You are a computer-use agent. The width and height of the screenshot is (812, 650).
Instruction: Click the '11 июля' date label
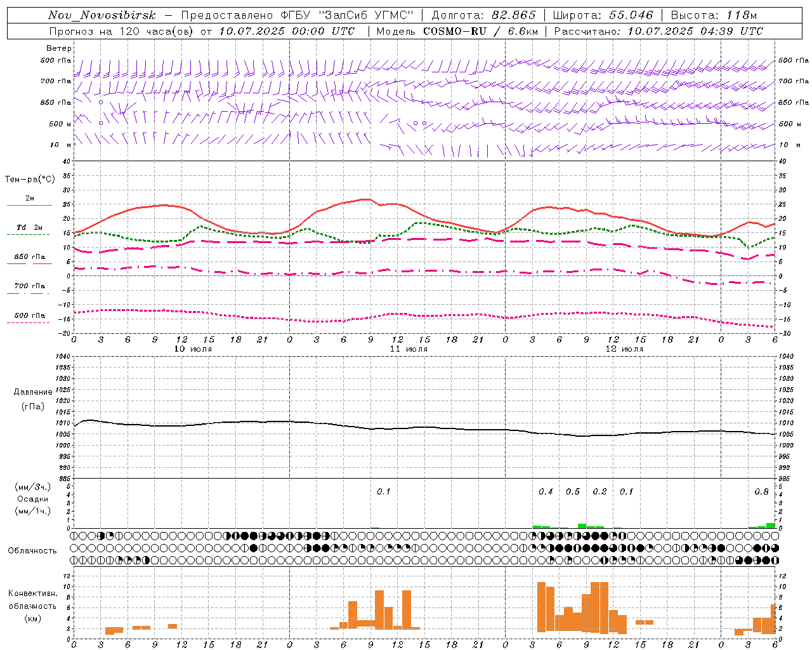pos(409,348)
